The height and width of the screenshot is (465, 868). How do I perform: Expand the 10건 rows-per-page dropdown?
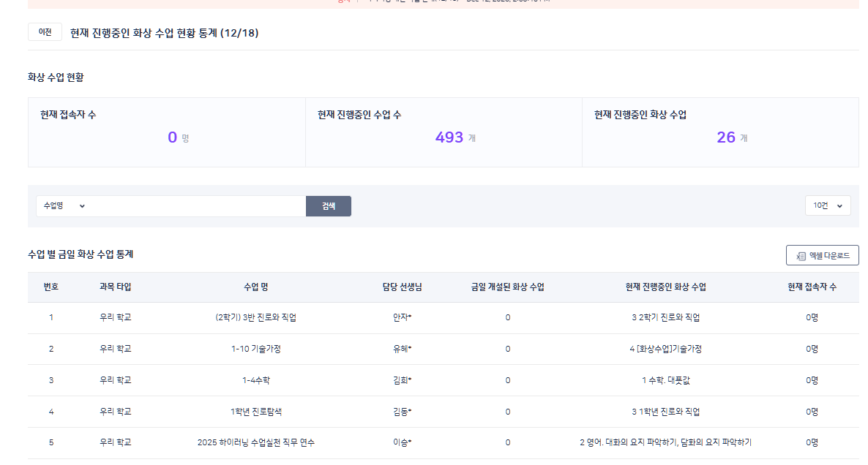[828, 206]
